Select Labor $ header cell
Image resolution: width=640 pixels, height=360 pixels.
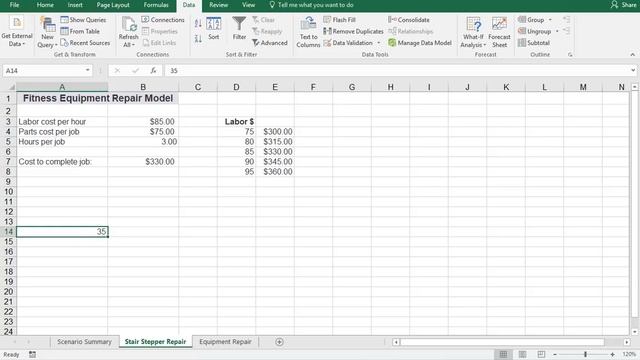click(237, 122)
